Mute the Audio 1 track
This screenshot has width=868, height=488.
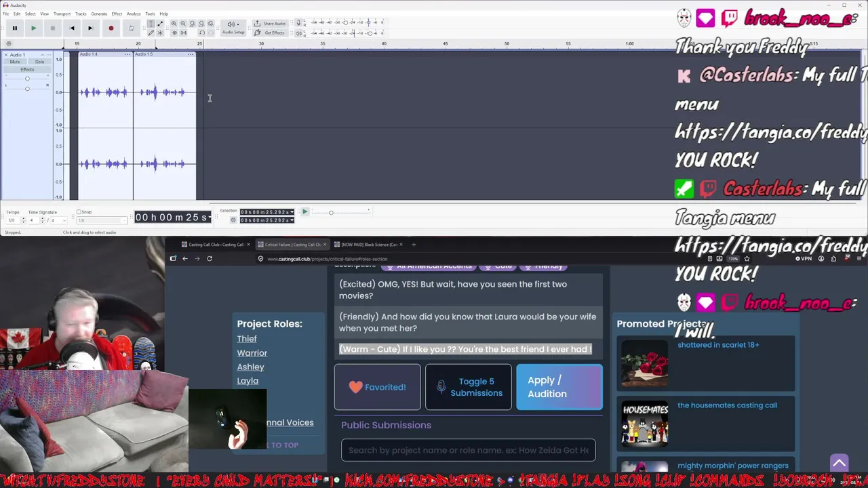point(15,62)
